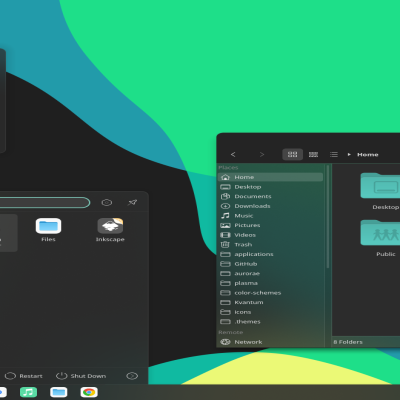Screen dimensions: 400x400
Task: Open the music player in taskbar
Action: [x=28, y=392]
